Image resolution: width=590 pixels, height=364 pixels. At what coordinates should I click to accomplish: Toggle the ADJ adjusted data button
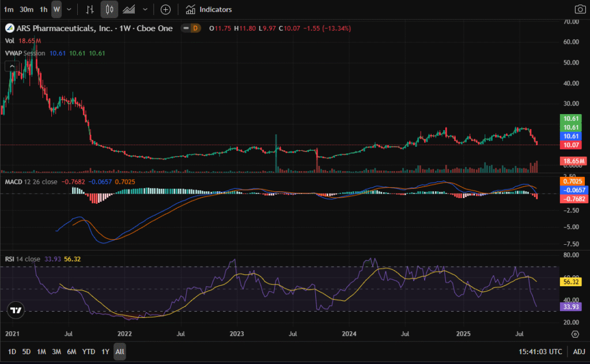pos(578,351)
